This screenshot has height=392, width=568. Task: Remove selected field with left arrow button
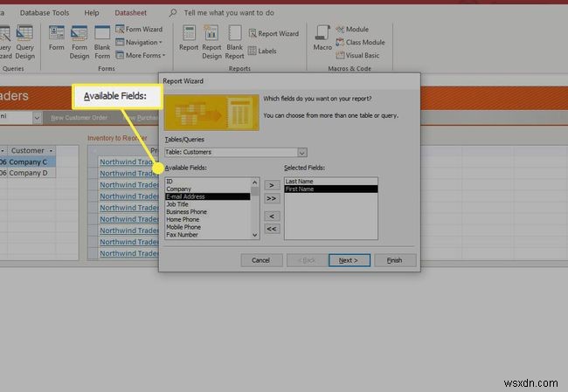(272, 217)
